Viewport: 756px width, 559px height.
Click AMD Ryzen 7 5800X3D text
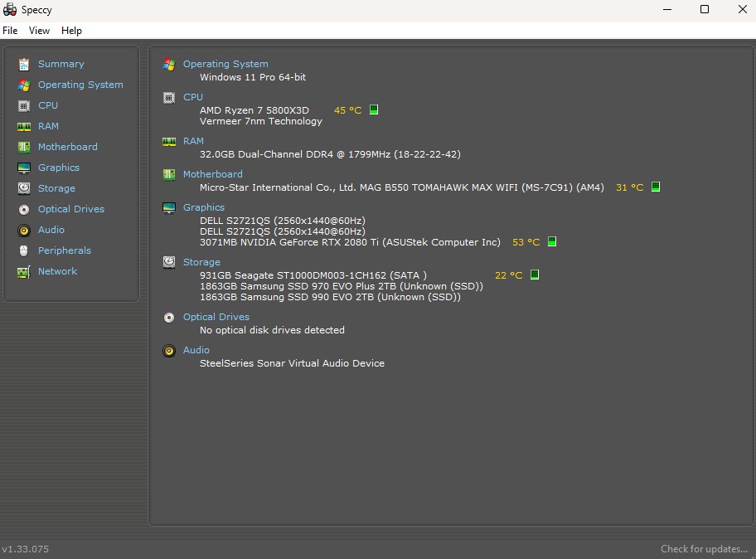254,110
